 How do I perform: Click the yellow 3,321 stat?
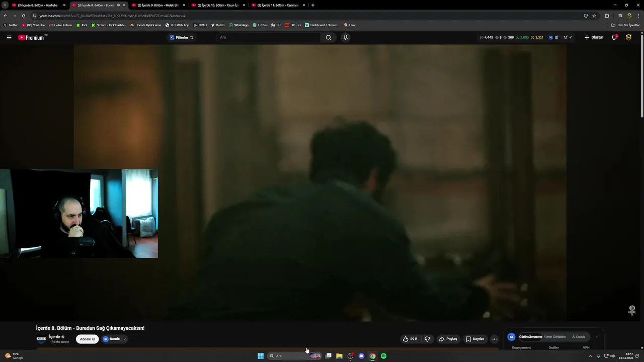pos(537,38)
